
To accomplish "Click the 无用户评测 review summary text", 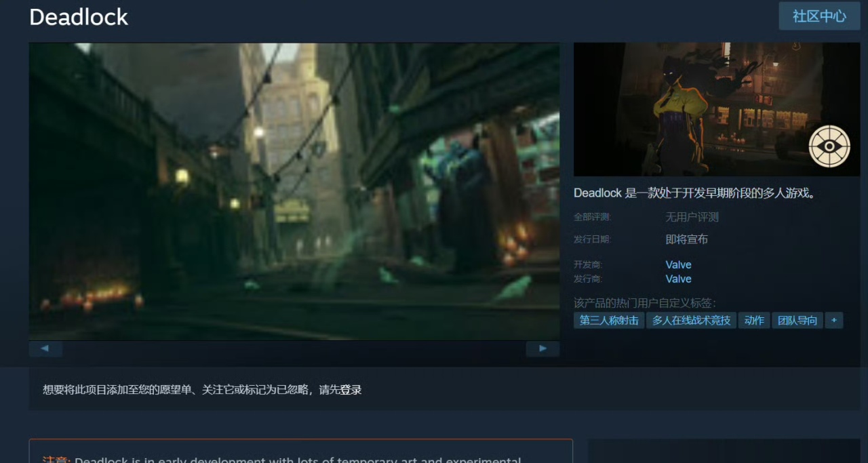I will [x=692, y=217].
